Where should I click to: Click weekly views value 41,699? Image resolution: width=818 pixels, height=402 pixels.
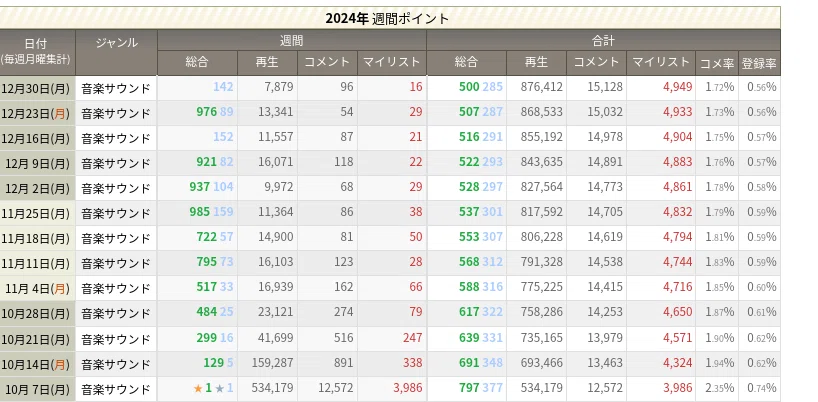pyautogui.click(x=275, y=338)
